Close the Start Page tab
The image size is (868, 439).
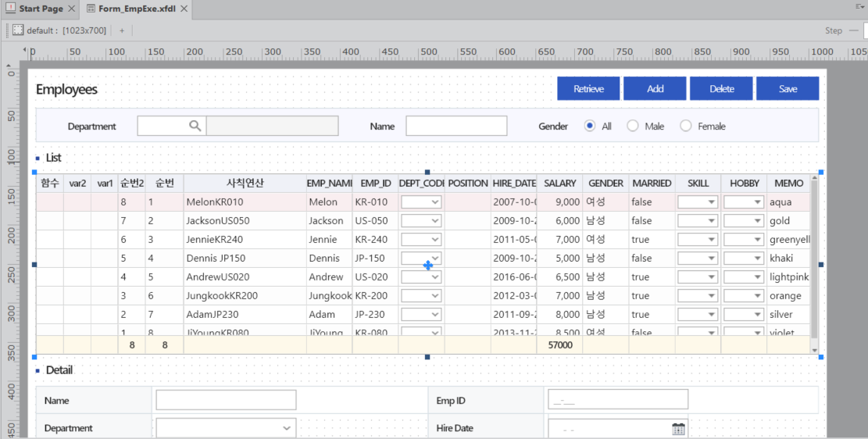[x=71, y=9]
